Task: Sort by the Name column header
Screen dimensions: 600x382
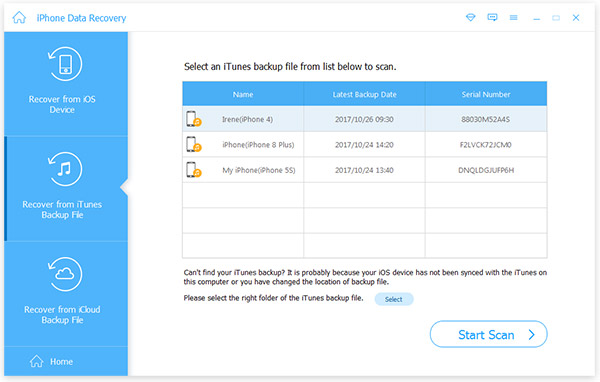Action: 243,94
